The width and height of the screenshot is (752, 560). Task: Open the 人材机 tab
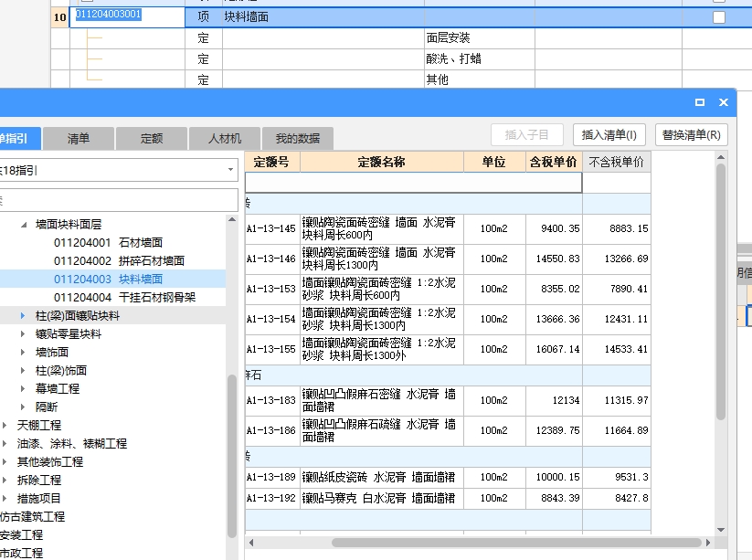225,139
